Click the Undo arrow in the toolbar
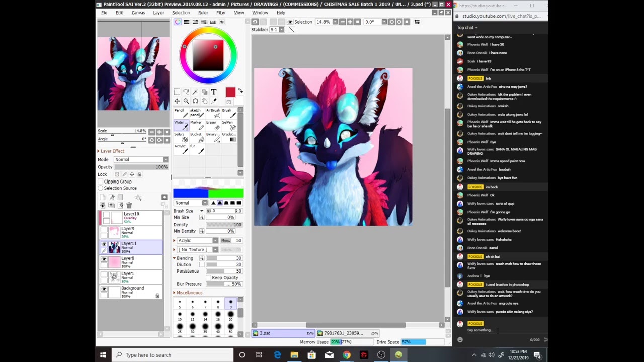 coord(255,22)
